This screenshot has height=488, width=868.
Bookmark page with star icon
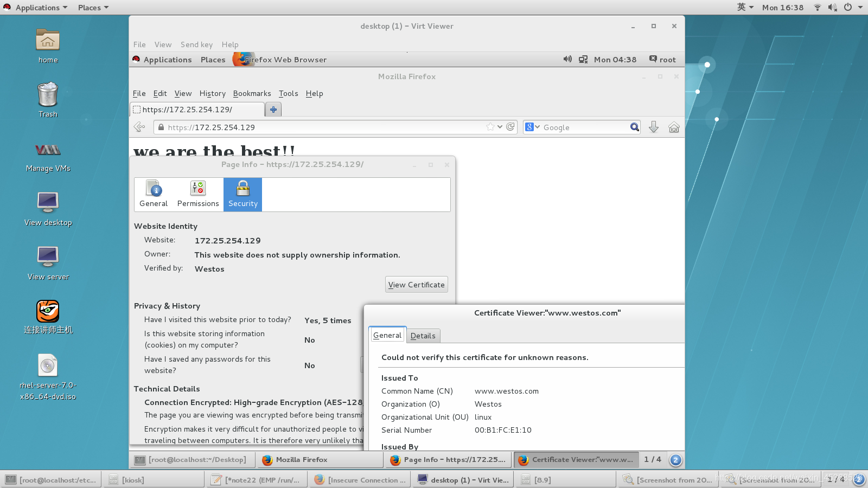click(490, 127)
